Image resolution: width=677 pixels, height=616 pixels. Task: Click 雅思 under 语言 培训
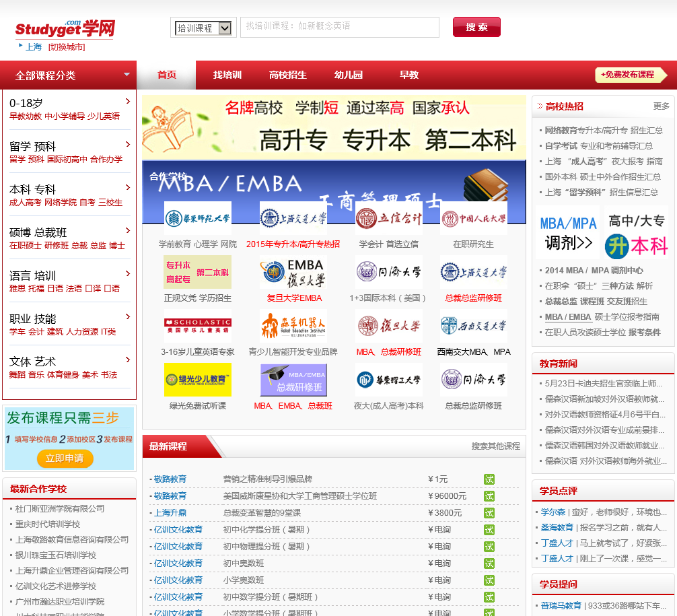(x=17, y=288)
